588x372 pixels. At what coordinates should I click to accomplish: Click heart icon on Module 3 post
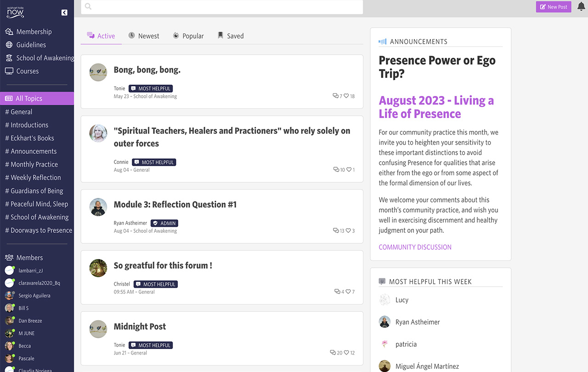click(348, 231)
